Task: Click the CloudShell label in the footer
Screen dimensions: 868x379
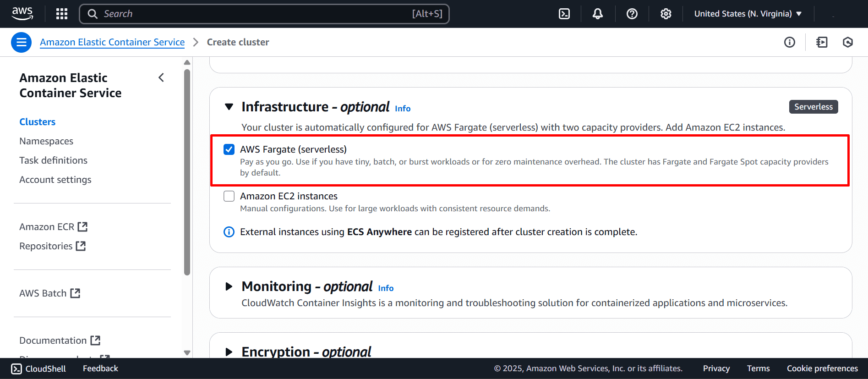Action: [46, 369]
